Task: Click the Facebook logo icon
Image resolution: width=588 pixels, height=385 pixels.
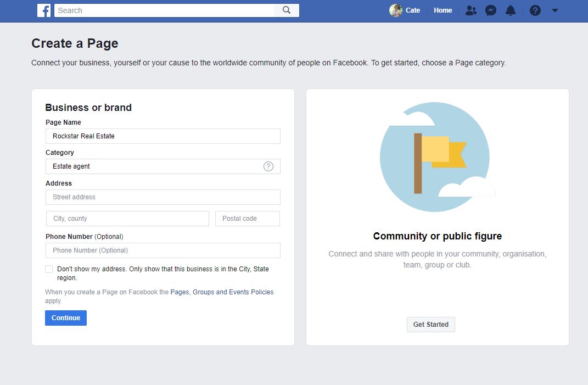Action: 44,10
